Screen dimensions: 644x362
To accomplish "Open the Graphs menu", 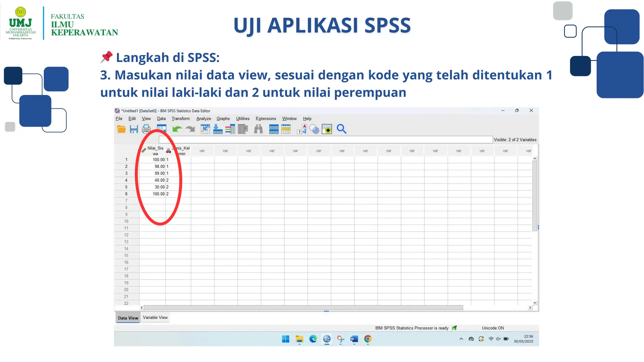I will (223, 118).
